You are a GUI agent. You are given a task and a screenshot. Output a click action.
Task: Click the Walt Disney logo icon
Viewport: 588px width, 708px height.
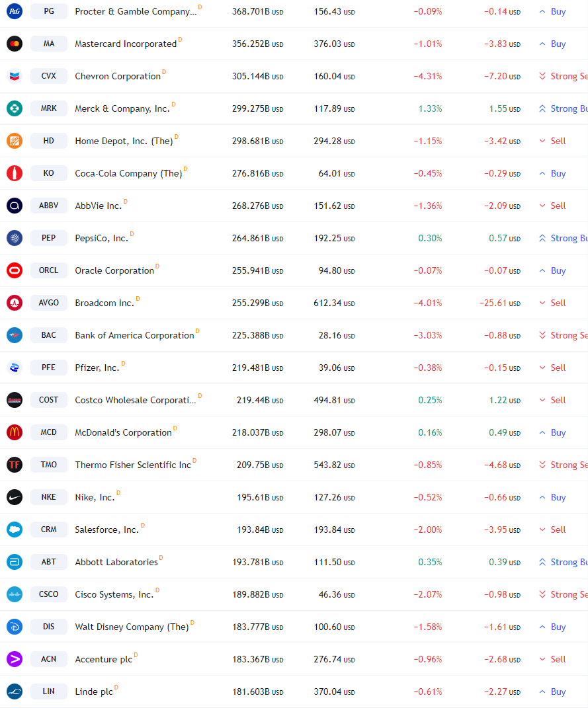pyautogui.click(x=15, y=627)
